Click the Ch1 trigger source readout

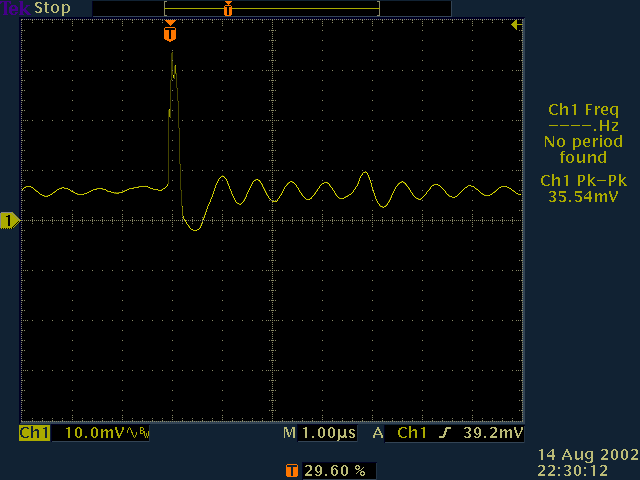(413, 434)
